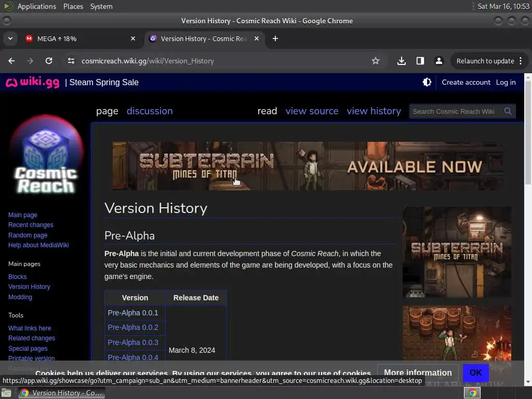The image size is (532, 399).
Task: Open Pre-Alpha 0.0.1 version link
Action: pos(133,313)
